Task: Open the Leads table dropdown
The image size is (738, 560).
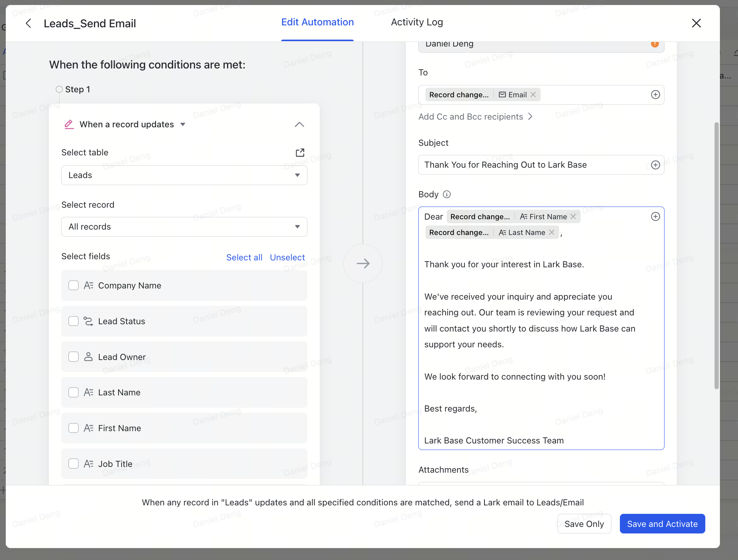Action: pos(184,175)
